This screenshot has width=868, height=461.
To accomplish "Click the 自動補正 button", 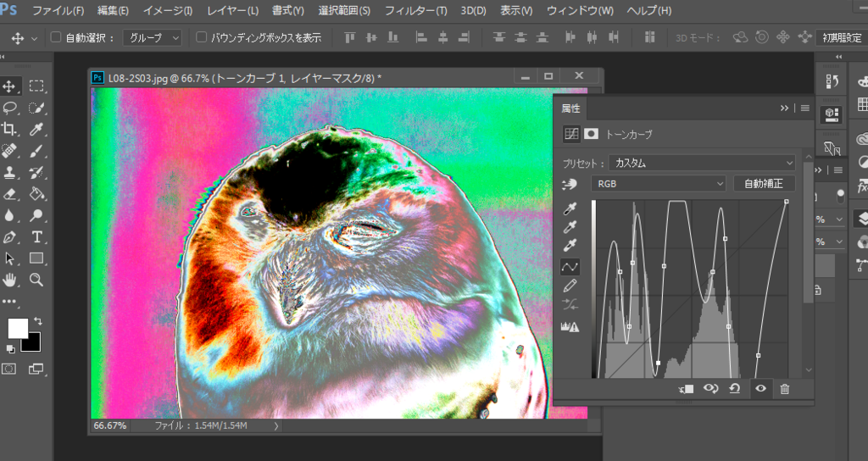I will pos(764,184).
